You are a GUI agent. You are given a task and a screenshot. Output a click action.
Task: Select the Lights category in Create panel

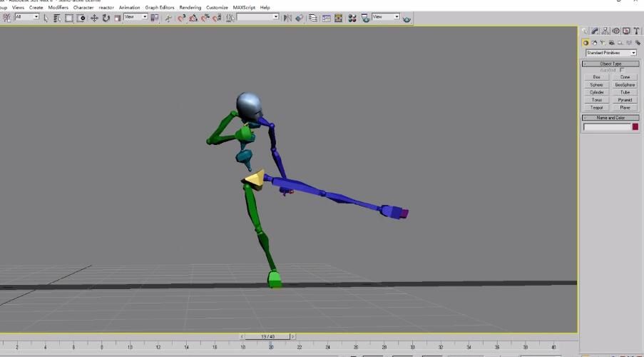pos(603,43)
